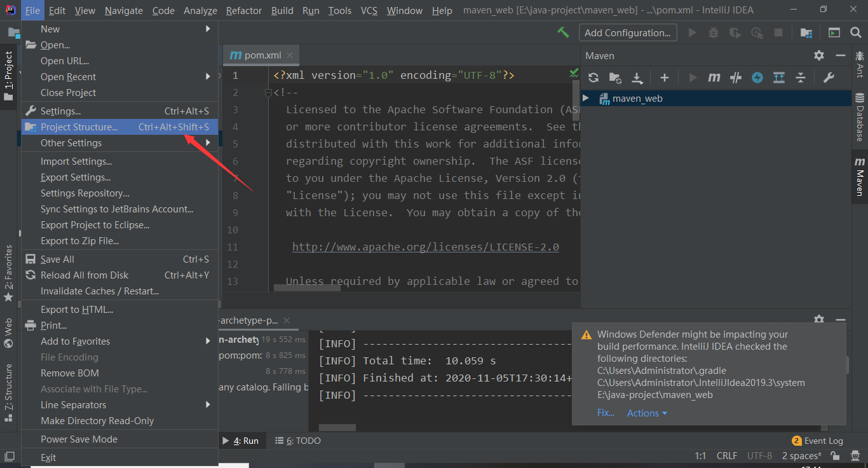Viewport: 868px width, 468px height.
Task: Open Web side tool tab
Action: click(8, 333)
